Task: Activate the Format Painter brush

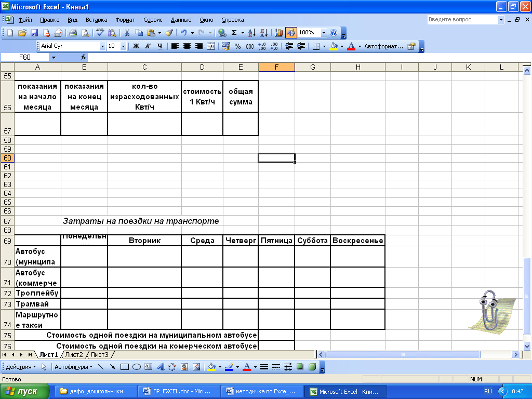Action: [169, 33]
